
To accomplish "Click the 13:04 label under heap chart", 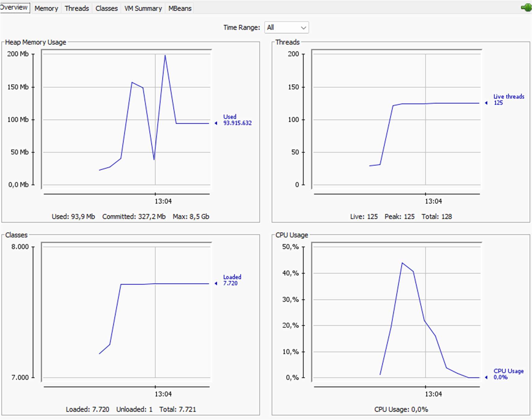I will [163, 201].
